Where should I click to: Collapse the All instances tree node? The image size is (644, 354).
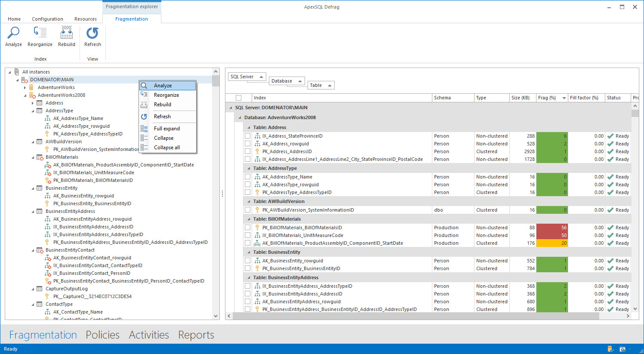[x=9, y=72]
